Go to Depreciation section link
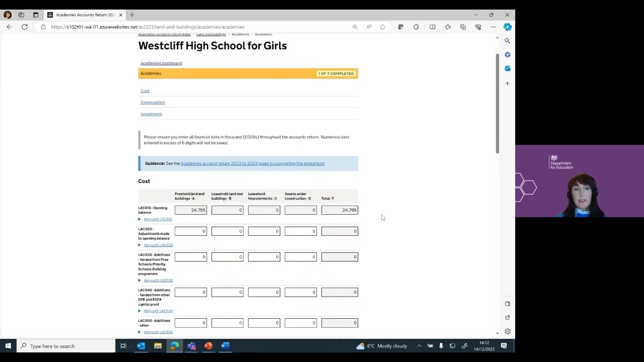Image resolution: width=644 pixels, height=362 pixels. click(x=152, y=103)
